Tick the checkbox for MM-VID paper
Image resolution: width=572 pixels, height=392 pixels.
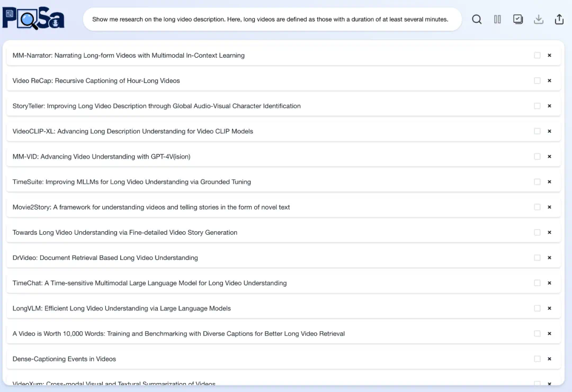537,157
